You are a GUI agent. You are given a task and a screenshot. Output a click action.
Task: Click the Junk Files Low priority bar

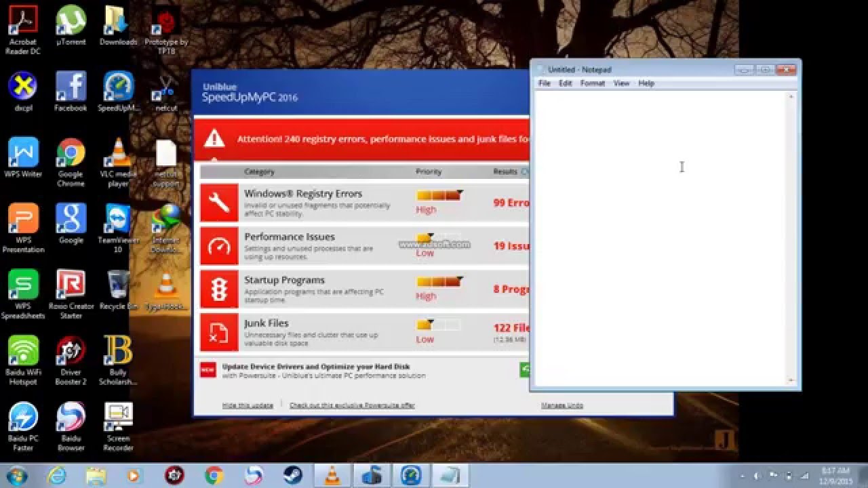[438, 325]
